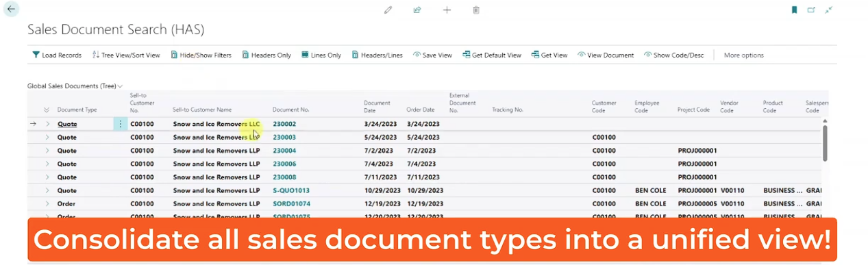
Task: Open document SORD01074
Action: click(x=291, y=204)
